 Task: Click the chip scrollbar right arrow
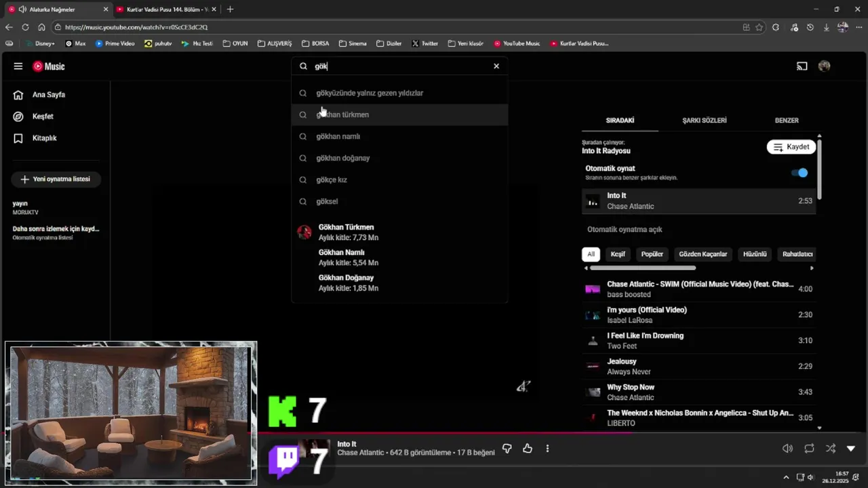812,268
